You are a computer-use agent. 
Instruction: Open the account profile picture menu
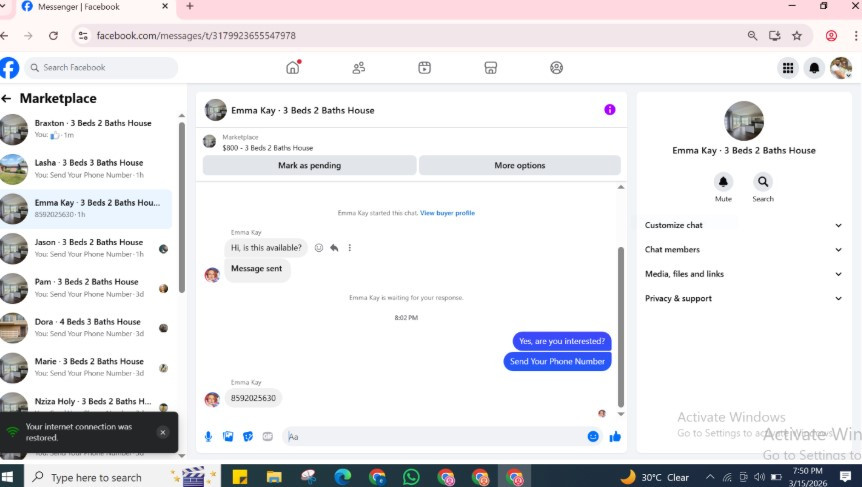pos(841,68)
